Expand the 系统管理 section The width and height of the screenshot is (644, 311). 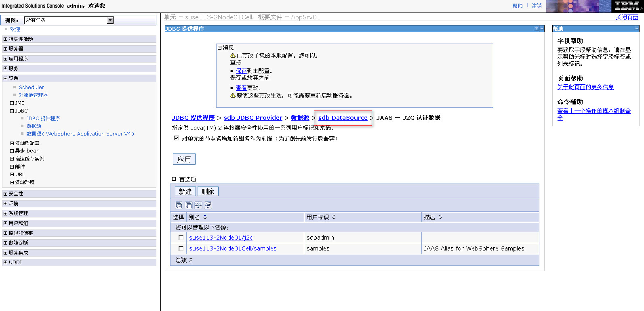coord(6,213)
